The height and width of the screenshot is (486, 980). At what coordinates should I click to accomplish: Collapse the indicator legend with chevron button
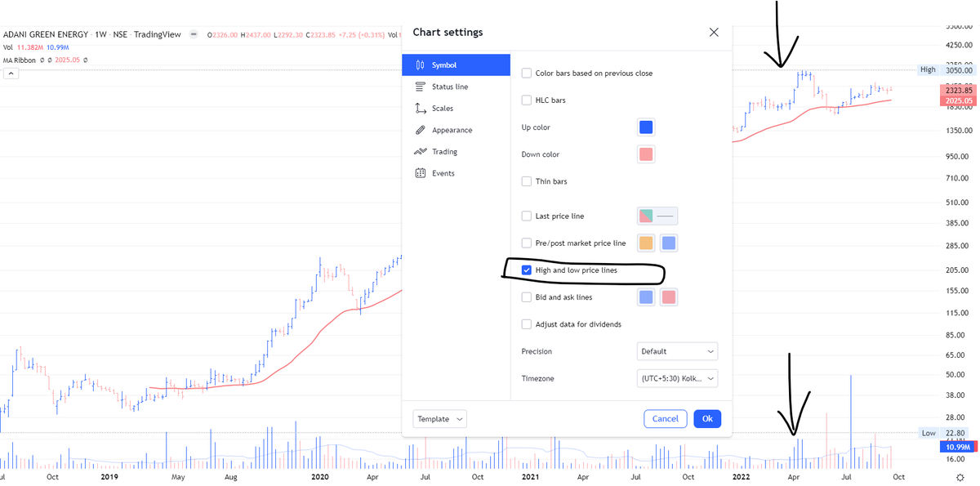pos(12,74)
